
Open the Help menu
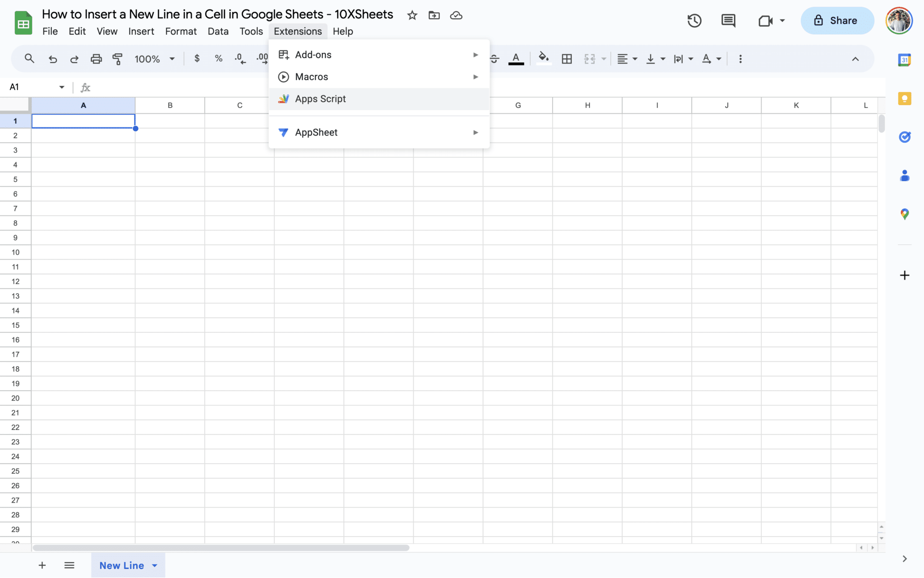click(x=343, y=31)
